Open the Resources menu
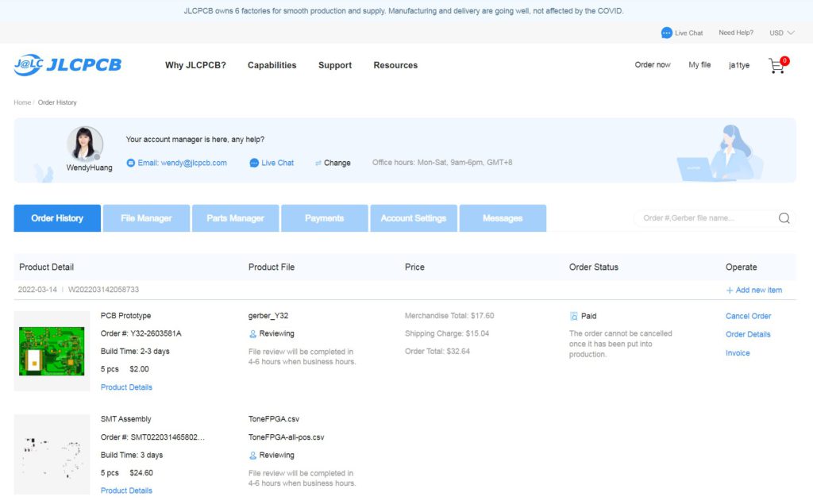Screen dimensions: 813x504 (x=395, y=65)
